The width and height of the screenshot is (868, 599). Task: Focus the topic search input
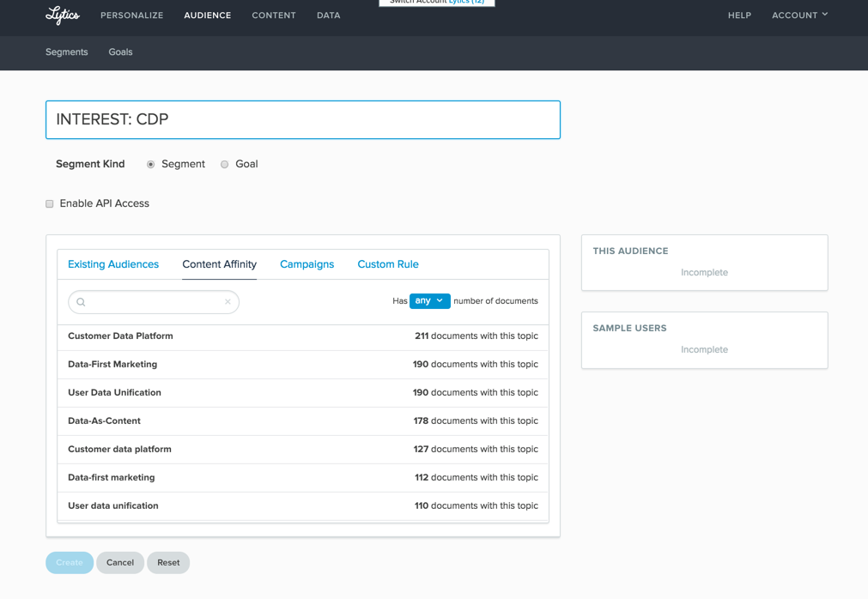154,302
